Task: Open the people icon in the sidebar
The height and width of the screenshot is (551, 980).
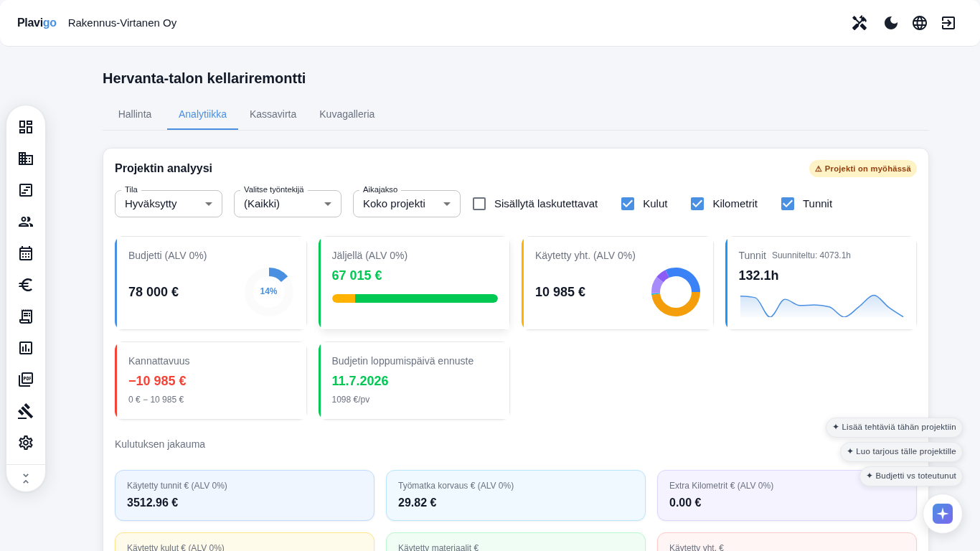Action: [26, 222]
